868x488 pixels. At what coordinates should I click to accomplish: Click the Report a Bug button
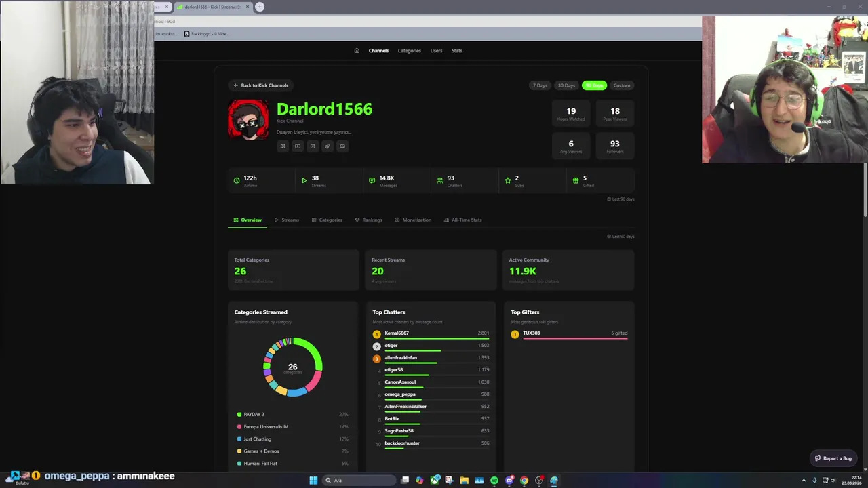pos(833,458)
